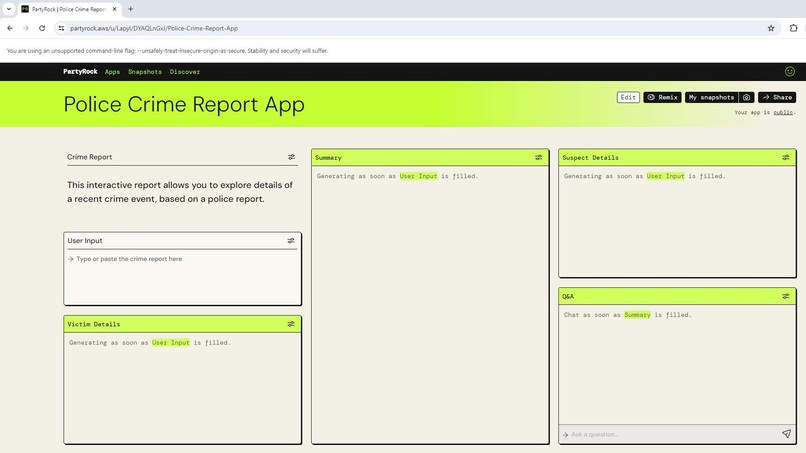Open the Snapshots menu item
The height and width of the screenshot is (453, 806).
pos(145,71)
